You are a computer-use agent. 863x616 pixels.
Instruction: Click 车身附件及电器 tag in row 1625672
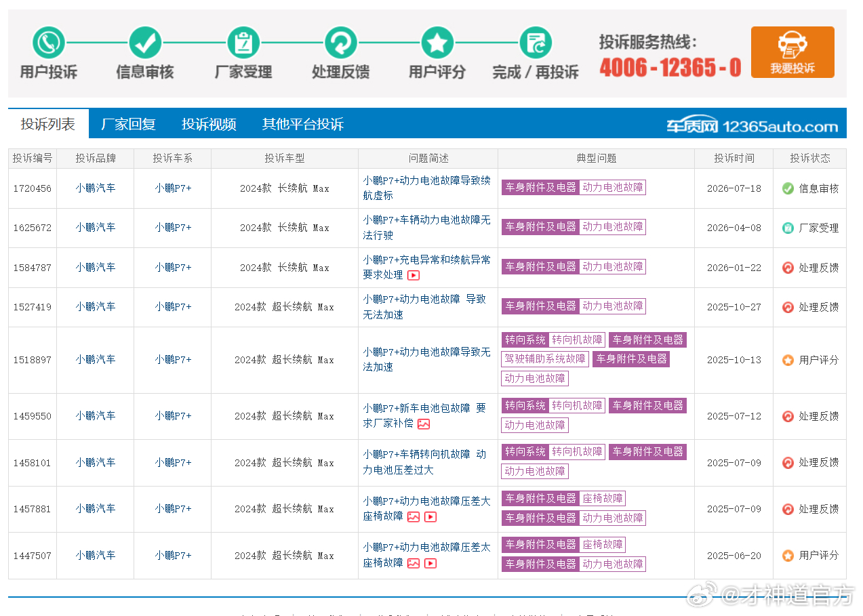[x=540, y=226]
